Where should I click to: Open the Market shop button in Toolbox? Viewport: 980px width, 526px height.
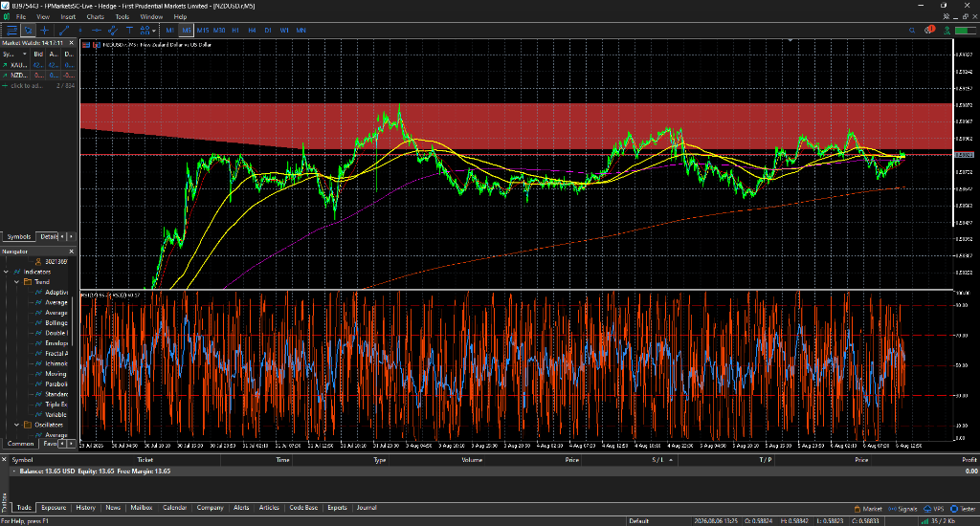pos(867,509)
